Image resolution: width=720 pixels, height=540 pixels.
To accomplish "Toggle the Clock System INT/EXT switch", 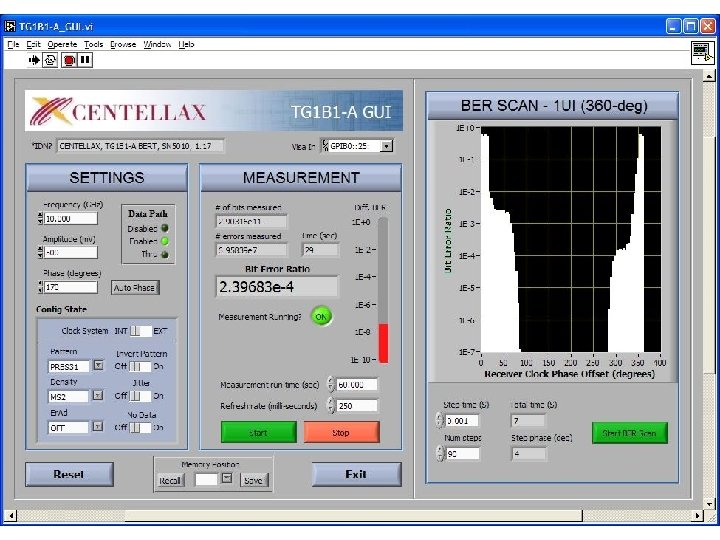I will [x=141, y=331].
